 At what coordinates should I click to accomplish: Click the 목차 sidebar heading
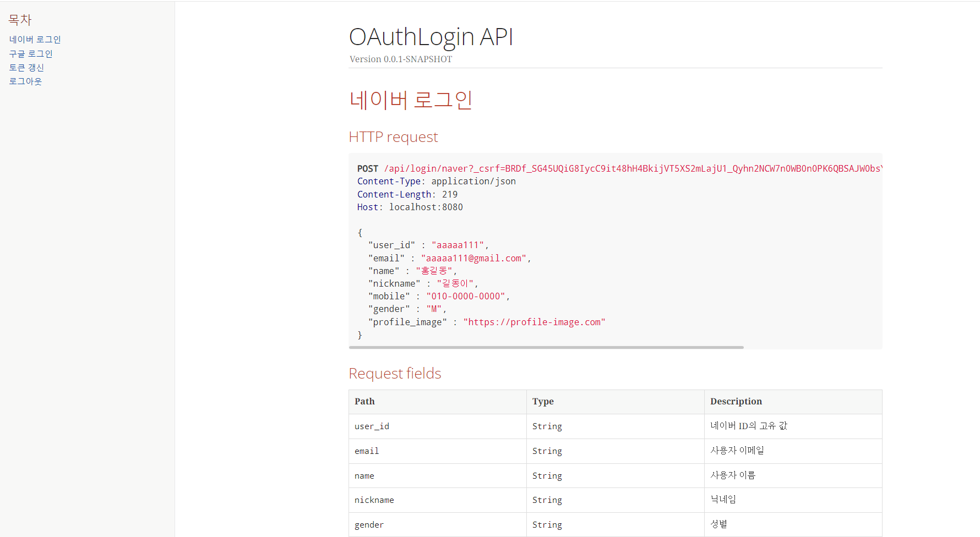click(20, 20)
